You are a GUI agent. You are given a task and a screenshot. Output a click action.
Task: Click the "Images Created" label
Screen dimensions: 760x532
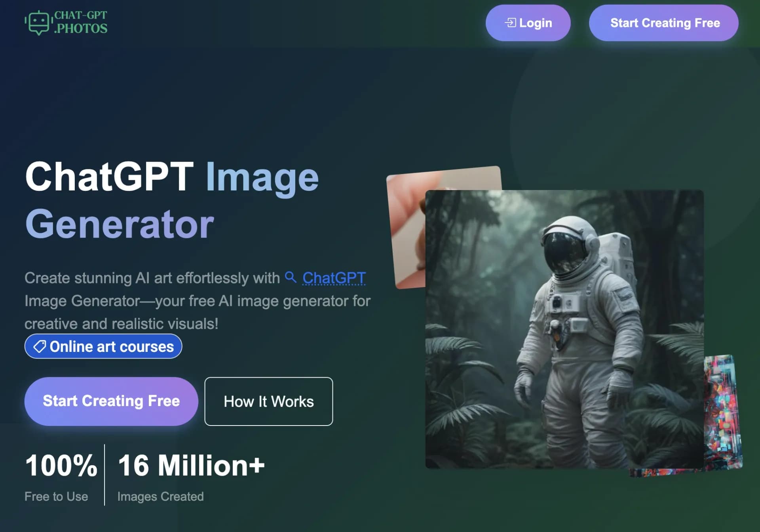(x=161, y=496)
